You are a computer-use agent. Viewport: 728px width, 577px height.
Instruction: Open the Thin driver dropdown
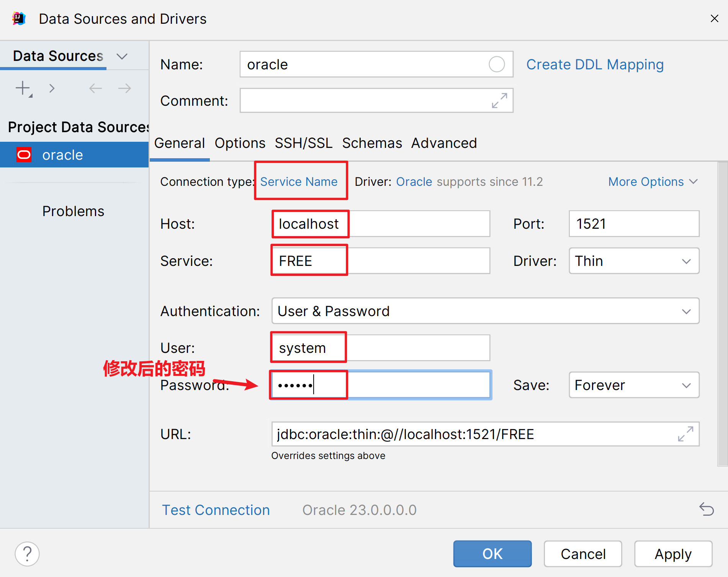634,261
